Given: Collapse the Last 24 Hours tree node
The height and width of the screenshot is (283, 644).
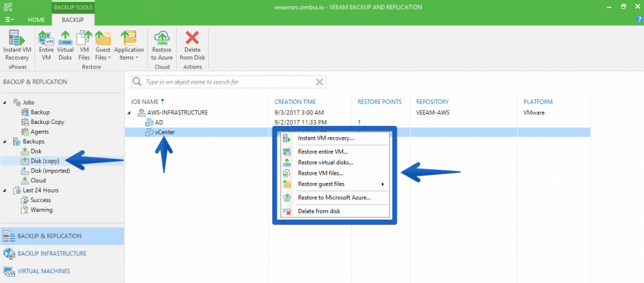Looking at the screenshot, I should (x=5, y=190).
